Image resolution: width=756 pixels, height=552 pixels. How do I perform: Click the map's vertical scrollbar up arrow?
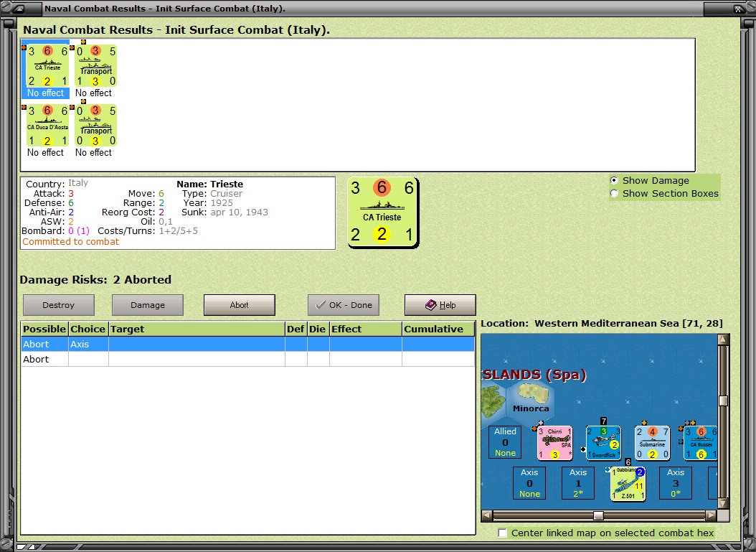point(723,340)
